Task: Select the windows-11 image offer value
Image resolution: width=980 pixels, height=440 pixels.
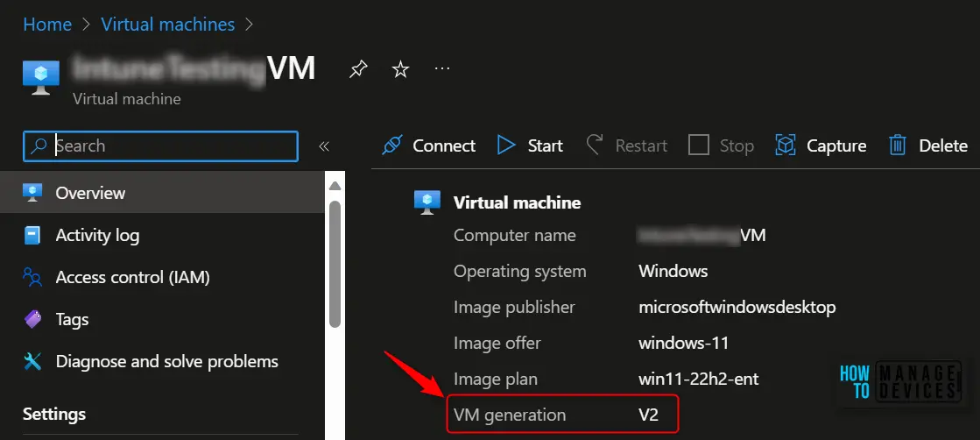Action: [x=684, y=343]
